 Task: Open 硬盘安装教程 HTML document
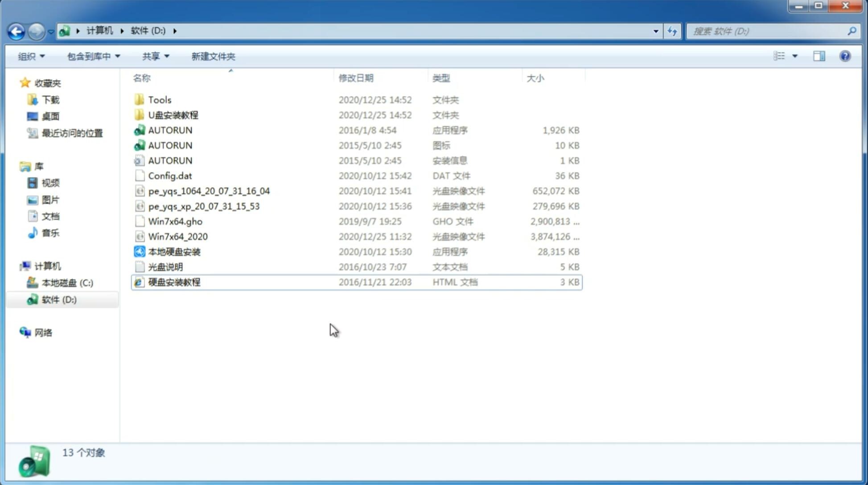[173, 282]
